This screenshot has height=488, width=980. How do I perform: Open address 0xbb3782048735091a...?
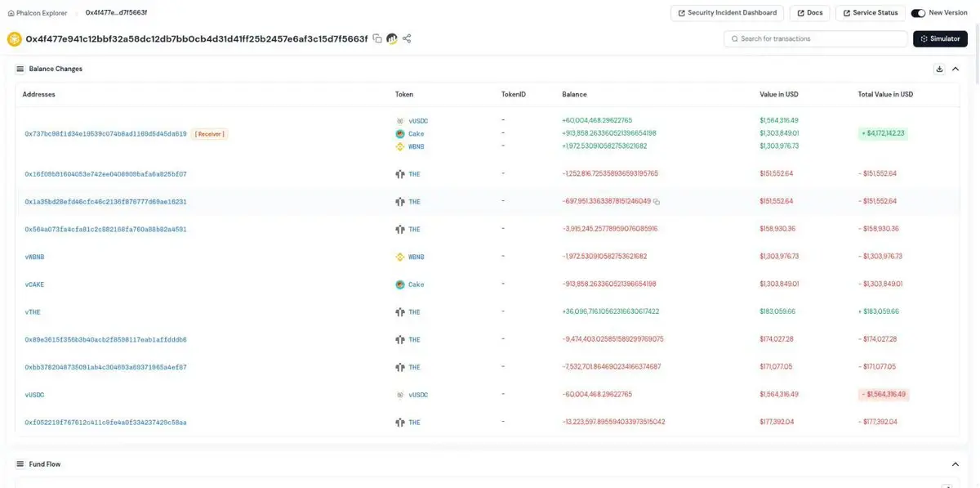click(105, 367)
